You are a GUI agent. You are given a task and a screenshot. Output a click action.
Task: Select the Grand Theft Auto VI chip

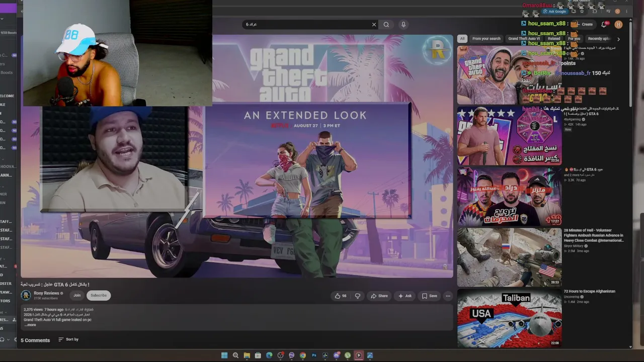[524, 39]
